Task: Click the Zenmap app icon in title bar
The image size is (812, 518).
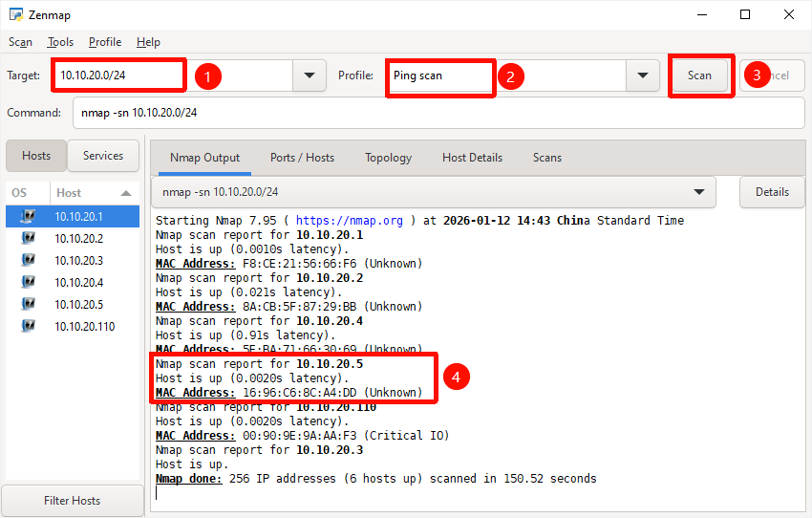Action: coord(16,15)
